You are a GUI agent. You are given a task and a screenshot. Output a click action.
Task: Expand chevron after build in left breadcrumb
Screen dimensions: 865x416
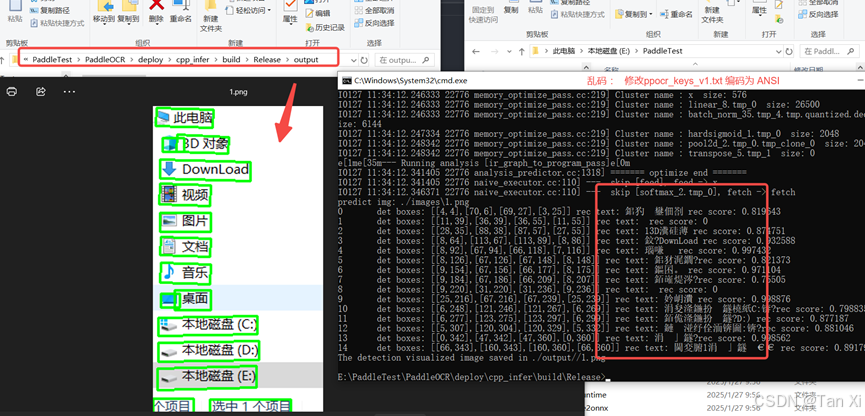(247, 60)
